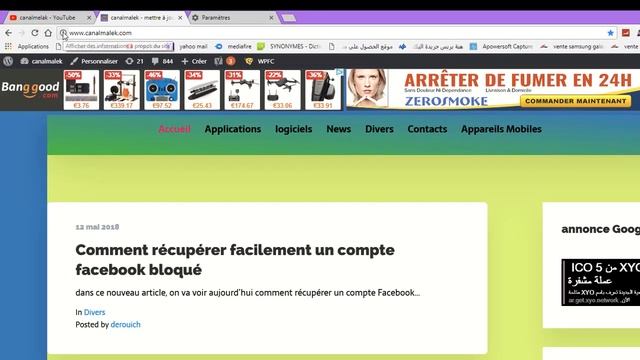Open the yahoo mail bookmark
Viewport: 640px width, 360px height.
(x=193, y=47)
